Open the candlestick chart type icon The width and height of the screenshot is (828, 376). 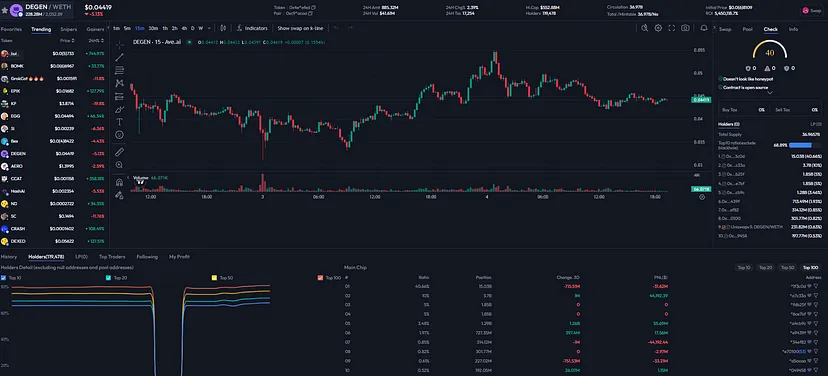click(x=223, y=28)
